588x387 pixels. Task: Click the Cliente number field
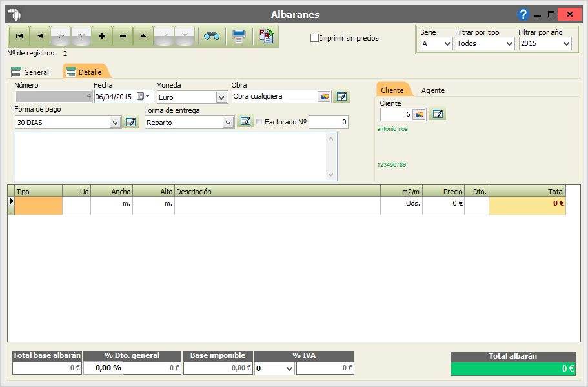pos(396,114)
